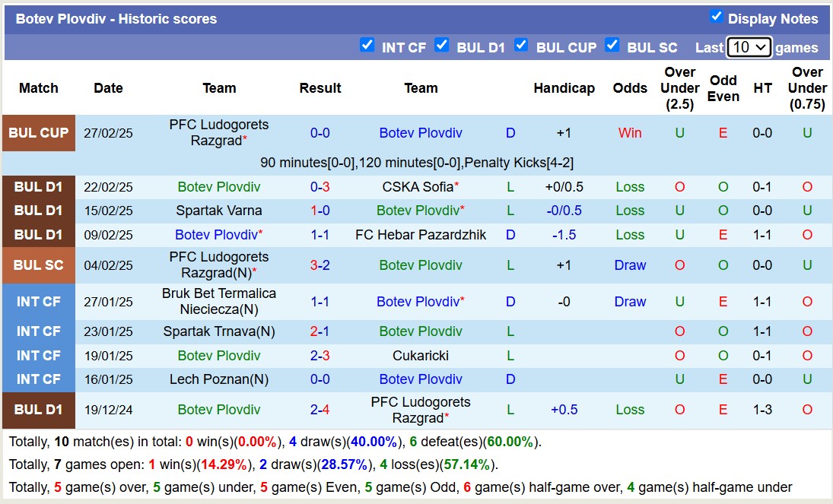This screenshot has height=504, width=833.
Task: Click the Over Under (2.5) column header
Action: coord(679,88)
